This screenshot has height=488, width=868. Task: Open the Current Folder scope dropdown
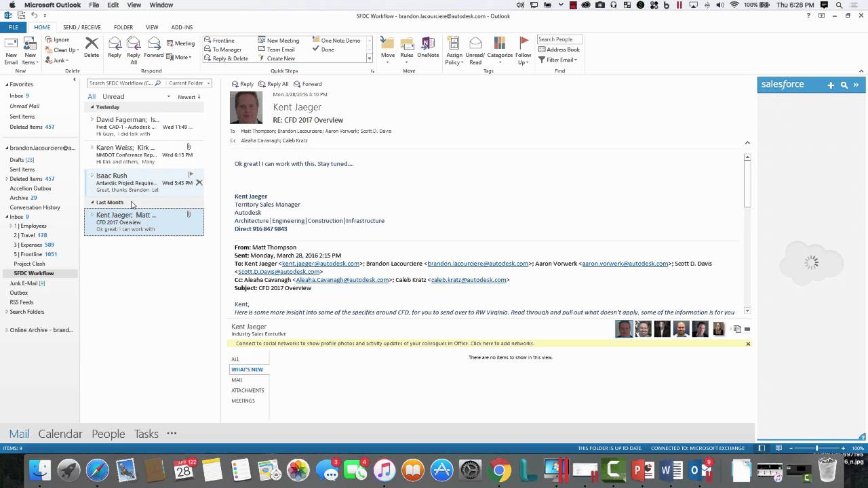pyautogui.click(x=189, y=83)
